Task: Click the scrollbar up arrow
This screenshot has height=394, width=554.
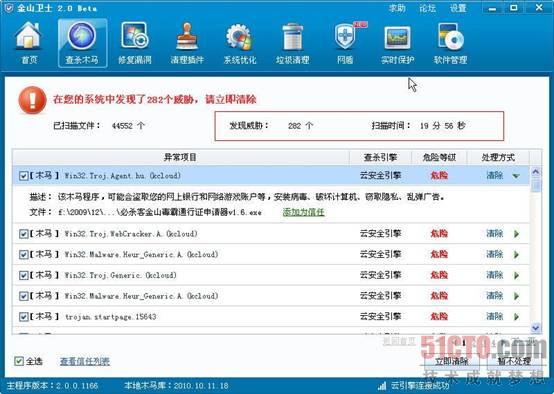Action: click(536, 172)
